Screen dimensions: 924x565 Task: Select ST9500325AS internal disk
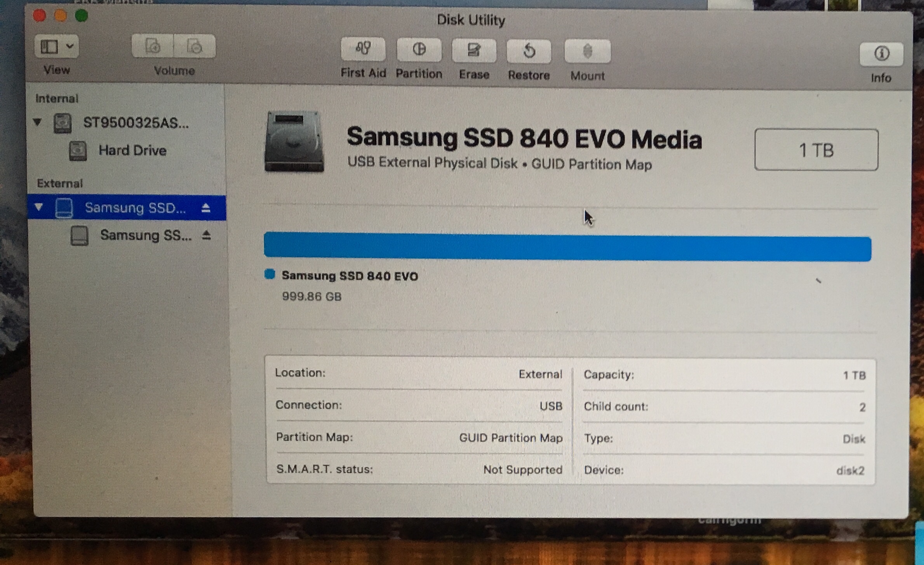(136, 123)
